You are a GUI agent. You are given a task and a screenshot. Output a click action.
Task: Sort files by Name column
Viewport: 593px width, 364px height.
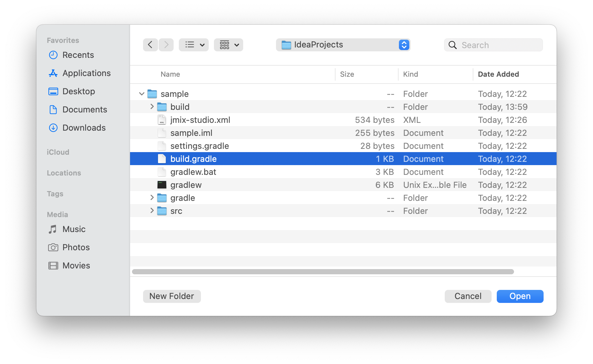[x=170, y=74]
